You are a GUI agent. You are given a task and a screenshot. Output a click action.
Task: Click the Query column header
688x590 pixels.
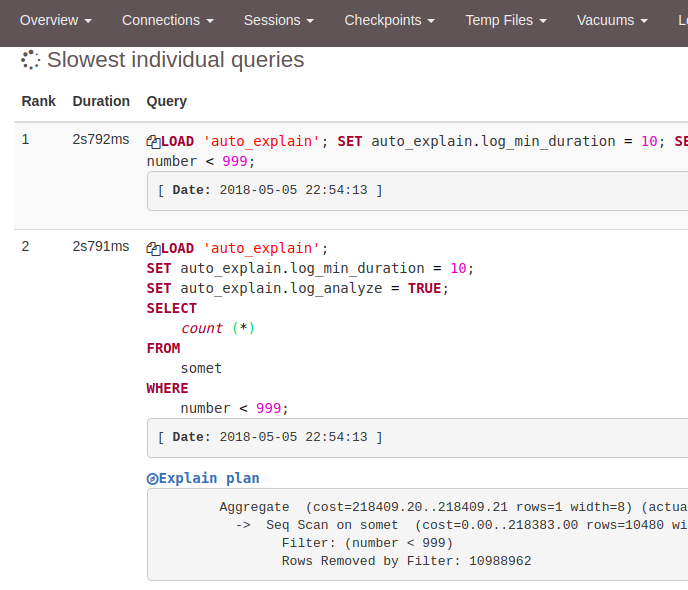click(x=167, y=101)
